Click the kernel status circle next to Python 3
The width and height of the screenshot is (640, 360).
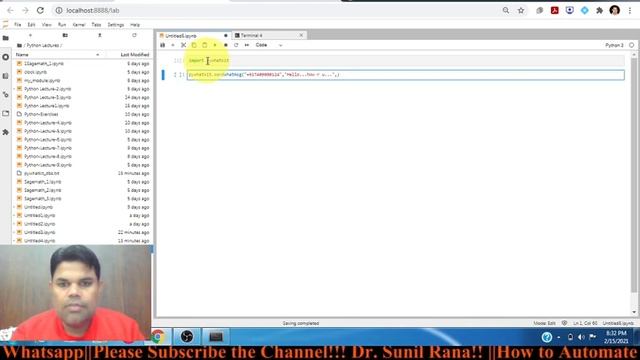[x=631, y=45]
